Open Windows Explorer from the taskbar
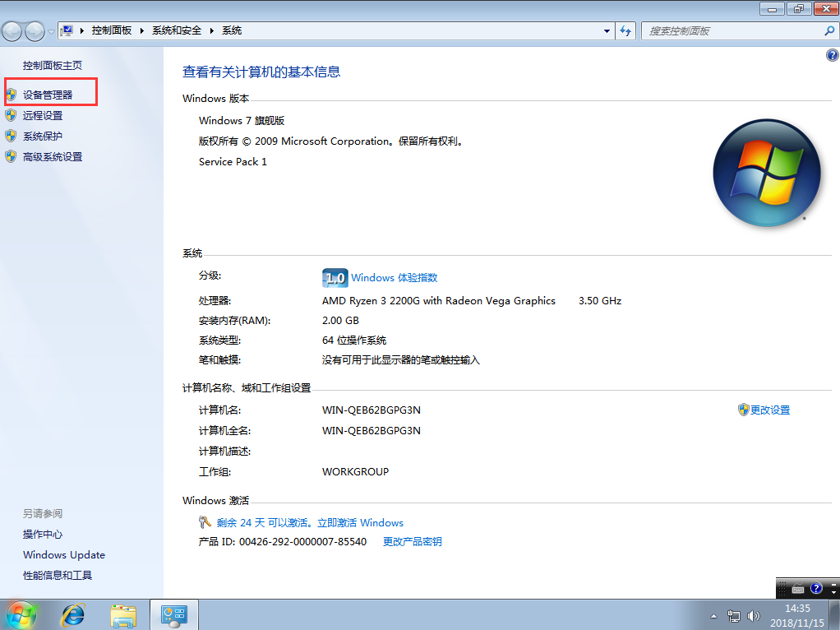The height and width of the screenshot is (630, 840). pos(123,615)
